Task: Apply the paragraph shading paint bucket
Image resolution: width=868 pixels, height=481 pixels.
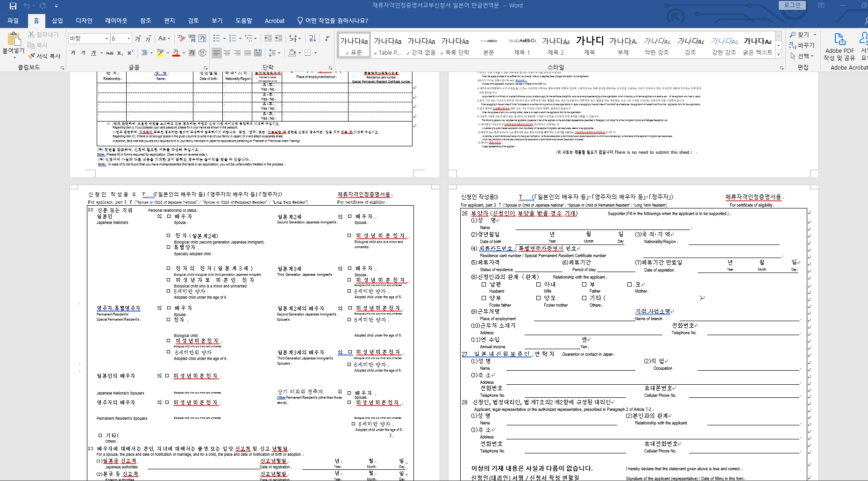Action: (292, 53)
